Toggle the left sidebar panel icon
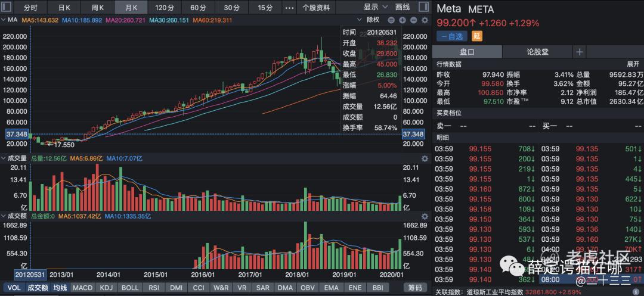The width and height of the screenshot is (644, 296). click(x=7, y=7)
